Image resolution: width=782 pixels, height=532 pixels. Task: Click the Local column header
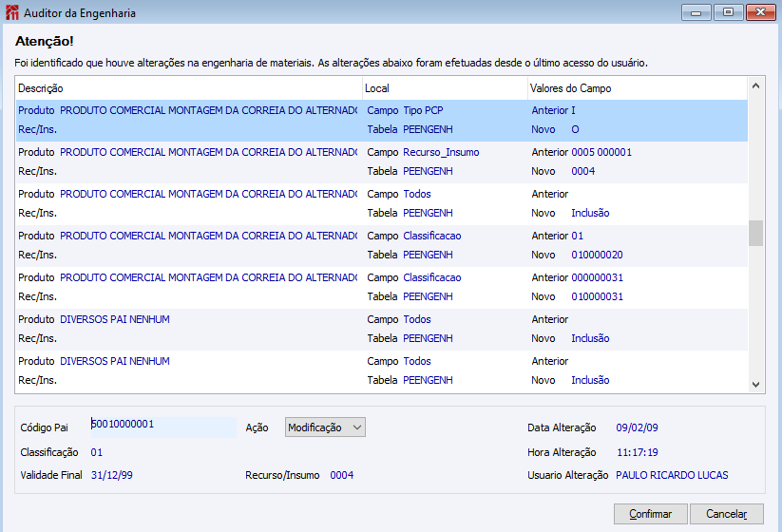click(x=445, y=88)
